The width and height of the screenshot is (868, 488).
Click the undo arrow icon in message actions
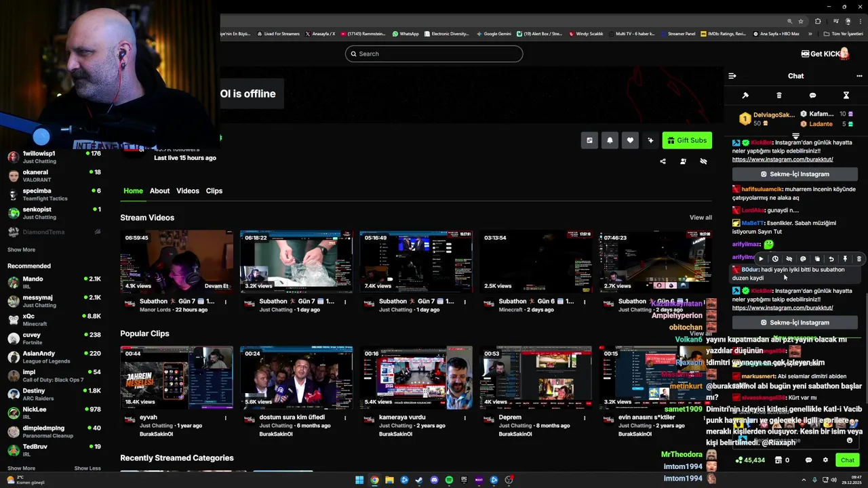[x=831, y=259]
